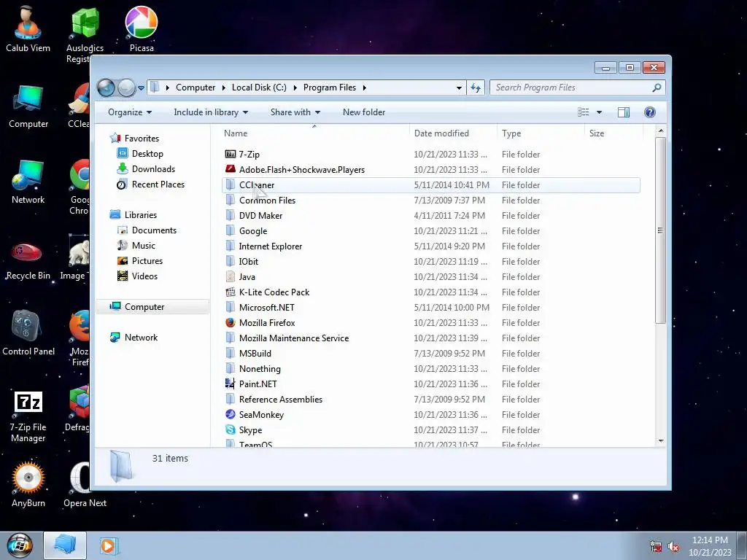This screenshot has height=560, width=747.
Task: Click the Back navigation arrow button
Action: click(106, 87)
